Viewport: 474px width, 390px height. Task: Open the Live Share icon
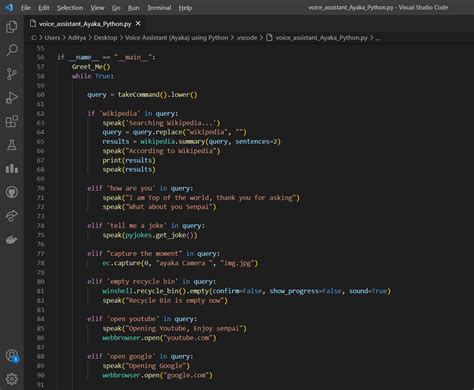point(12,216)
